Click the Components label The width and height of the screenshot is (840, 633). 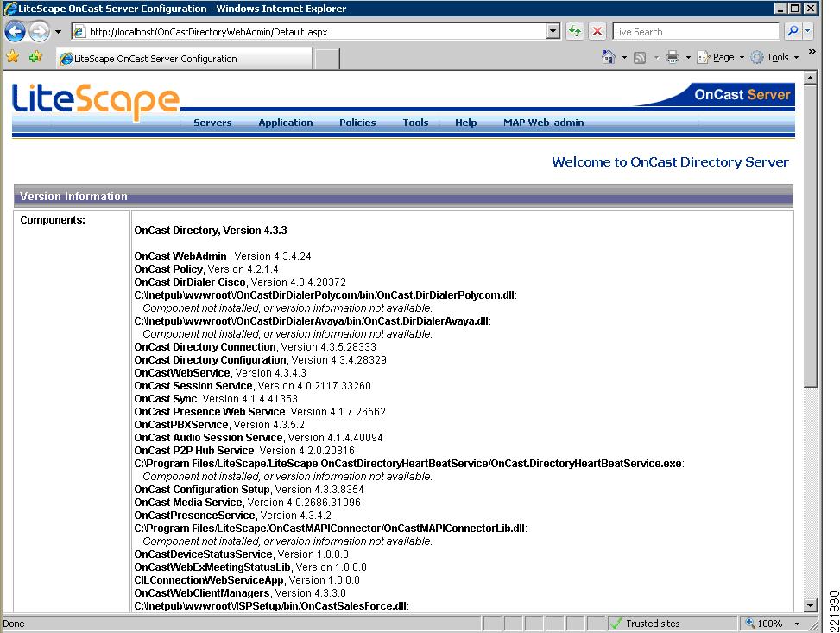click(x=53, y=219)
